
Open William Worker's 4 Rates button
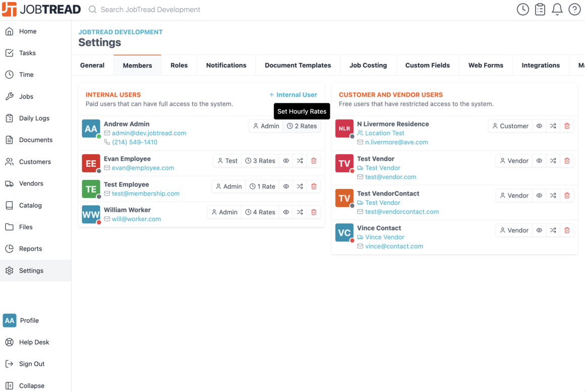pos(260,212)
